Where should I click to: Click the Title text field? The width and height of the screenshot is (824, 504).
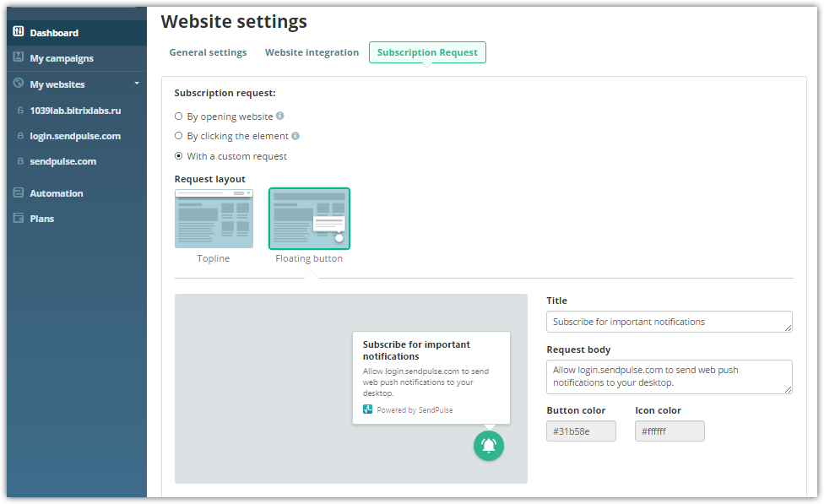click(669, 322)
